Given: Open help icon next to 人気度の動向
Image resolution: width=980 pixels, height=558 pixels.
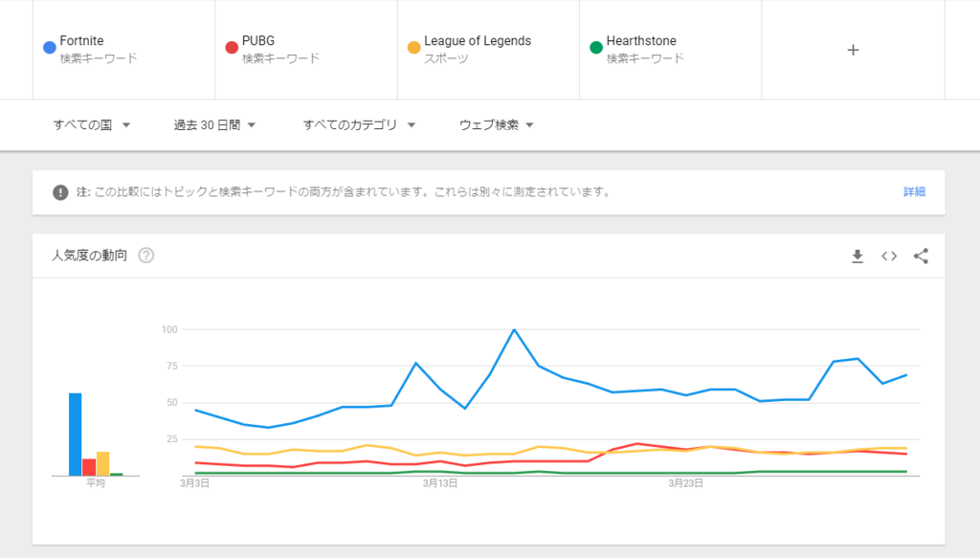Looking at the screenshot, I should pos(146,256).
